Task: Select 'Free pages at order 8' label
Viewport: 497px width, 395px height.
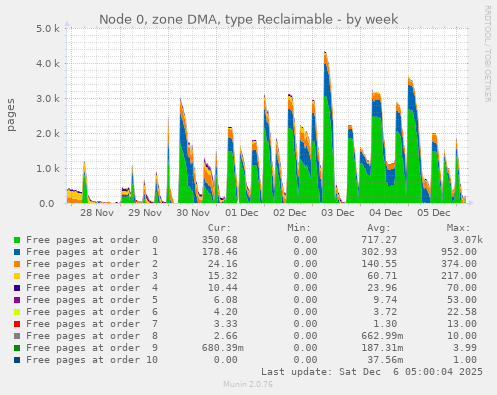Action: click(92, 336)
